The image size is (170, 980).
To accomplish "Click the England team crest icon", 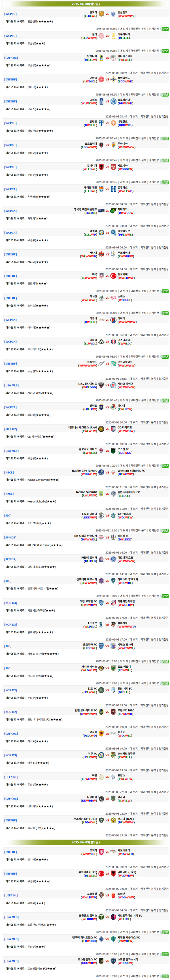I will [113, 14].
